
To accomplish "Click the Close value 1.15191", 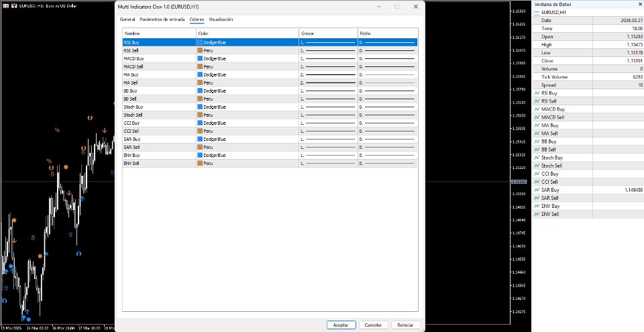I will pos(635,61).
